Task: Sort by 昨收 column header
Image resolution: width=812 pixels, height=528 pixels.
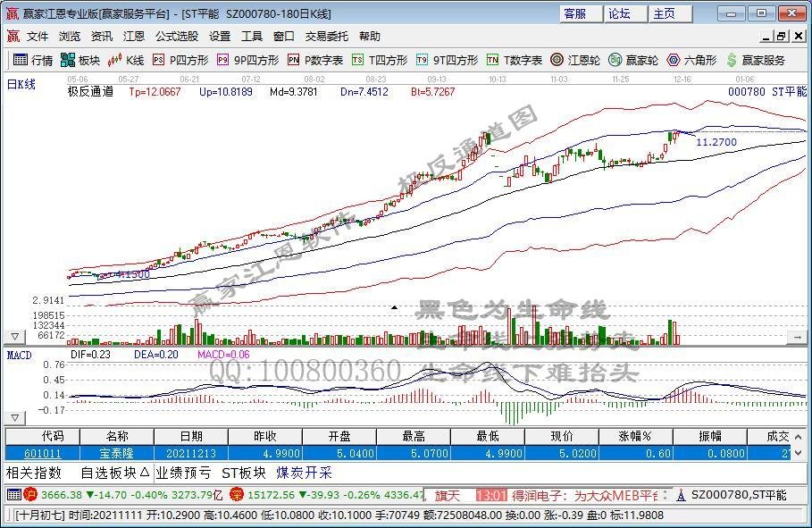Action: 265,436
